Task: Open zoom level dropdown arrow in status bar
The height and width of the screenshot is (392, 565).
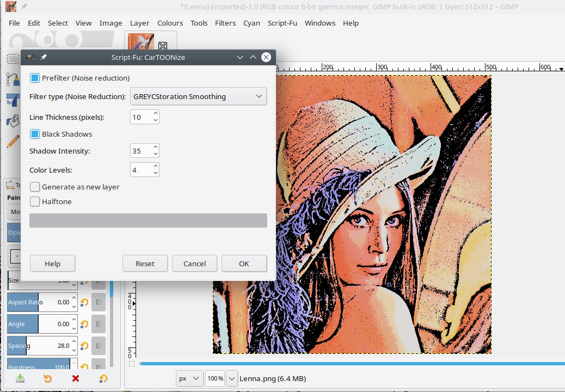Action: tap(232, 378)
